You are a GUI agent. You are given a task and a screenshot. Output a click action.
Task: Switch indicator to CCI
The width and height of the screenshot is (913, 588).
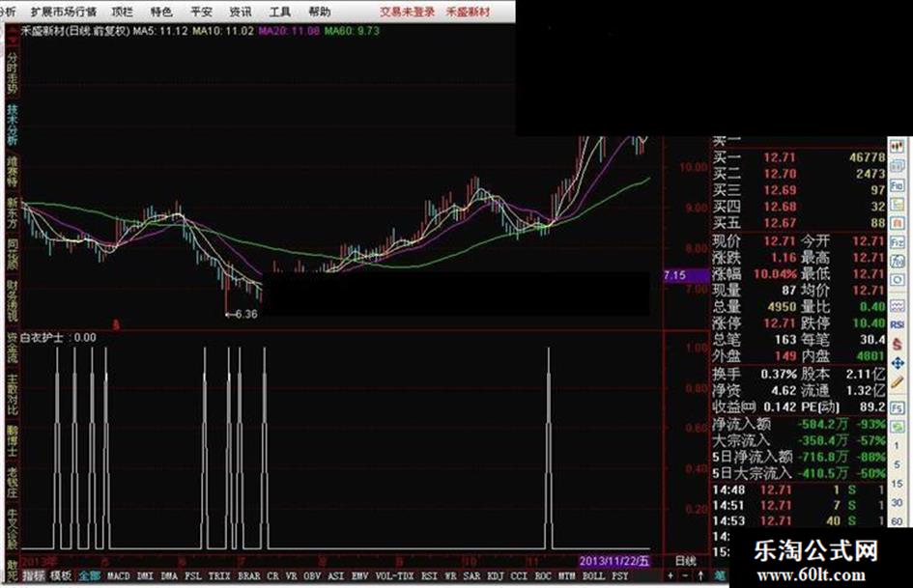519,575
